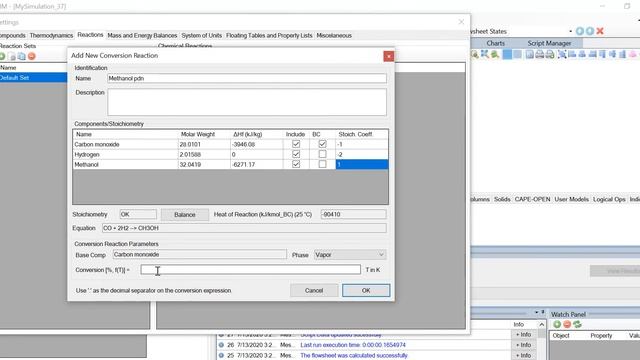Delete the reaction set with red minus icon

pyautogui.click(x=31, y=56)
